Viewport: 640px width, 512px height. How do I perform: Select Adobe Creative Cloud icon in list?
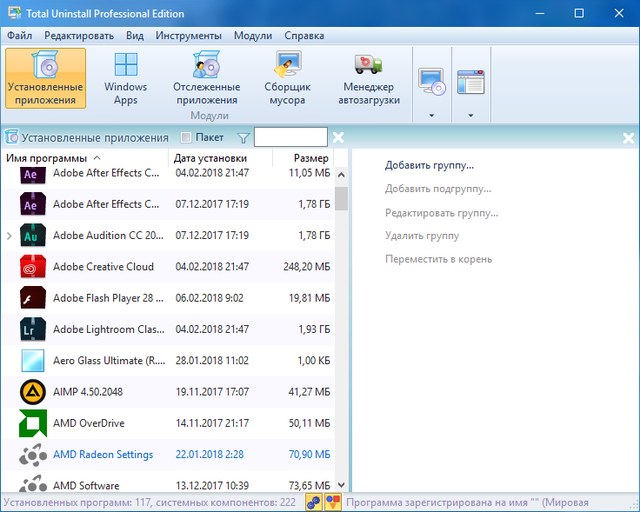click(32, 267)
